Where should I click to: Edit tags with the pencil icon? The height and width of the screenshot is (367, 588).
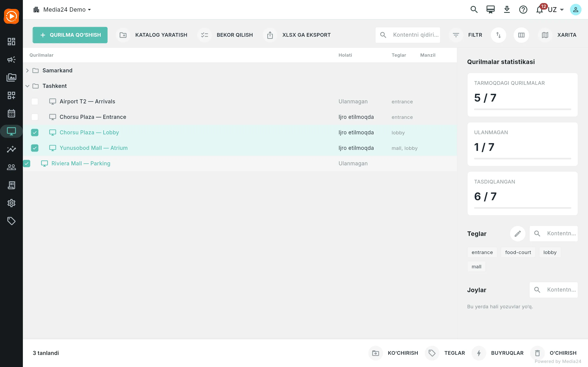pos(518,233)
